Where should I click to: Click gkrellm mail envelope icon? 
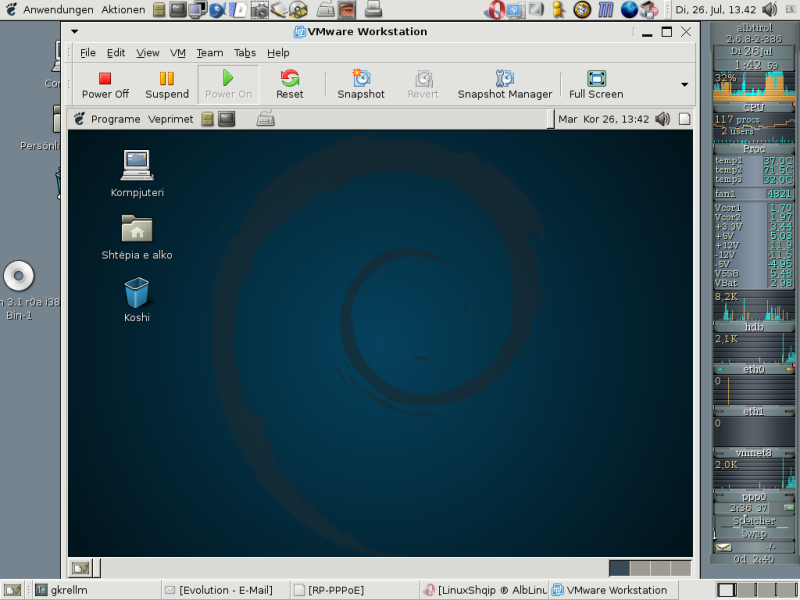tap(723, 547)
